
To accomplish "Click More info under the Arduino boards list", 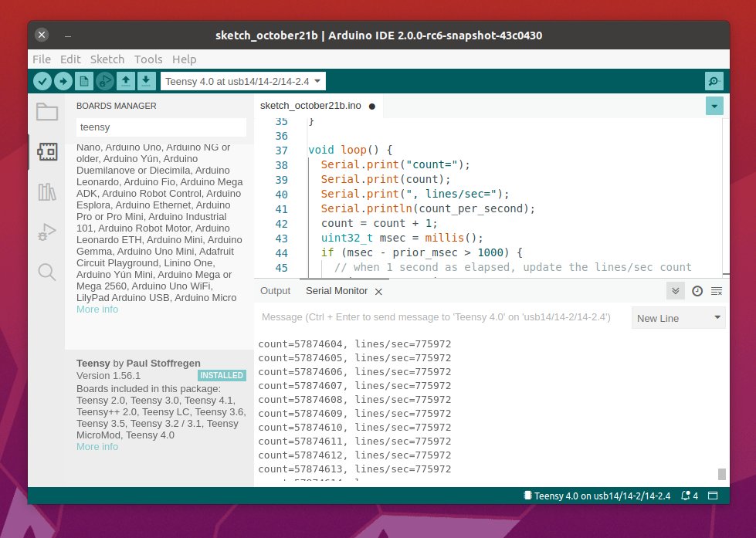I will point(97,309).
